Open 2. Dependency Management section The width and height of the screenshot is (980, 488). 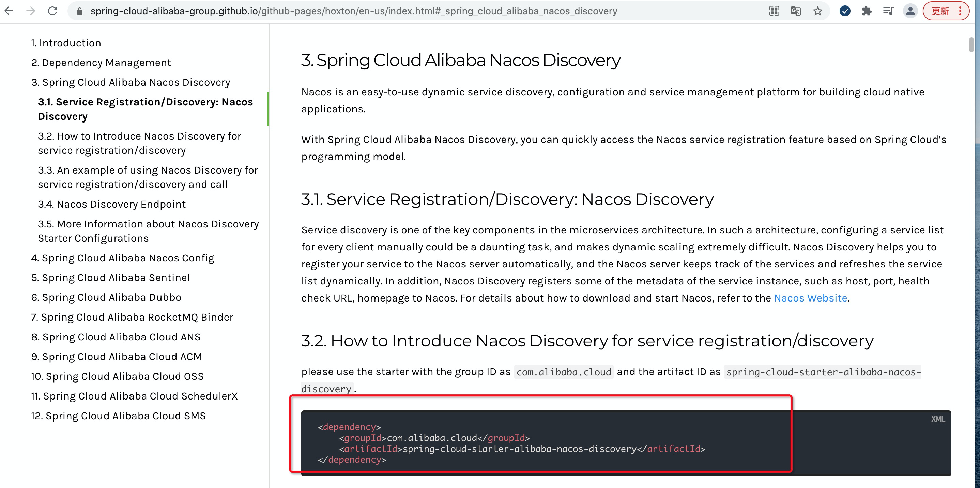tap(101, 62)
